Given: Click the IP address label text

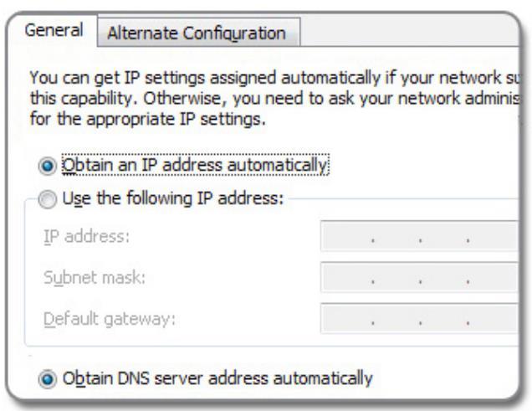Looking at the screenshot, I should (86, 236).
